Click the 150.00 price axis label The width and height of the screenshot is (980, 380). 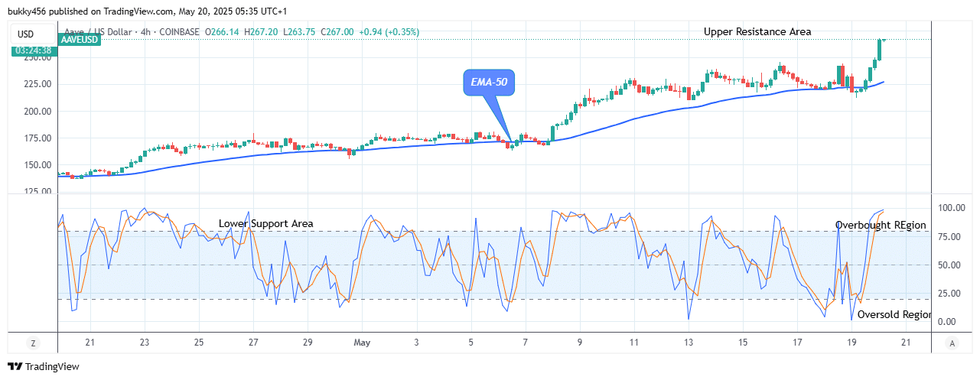click(37, 165)
